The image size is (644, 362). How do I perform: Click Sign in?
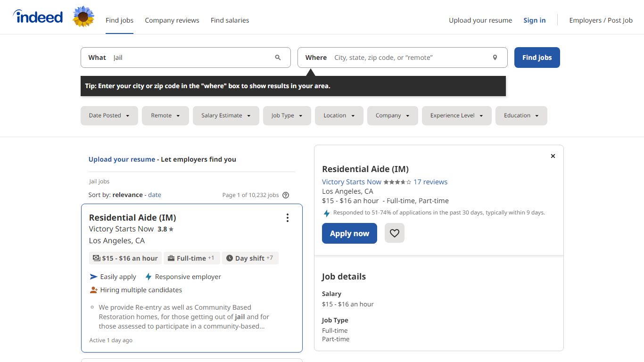pyautogui.click(x=535, y=20)
